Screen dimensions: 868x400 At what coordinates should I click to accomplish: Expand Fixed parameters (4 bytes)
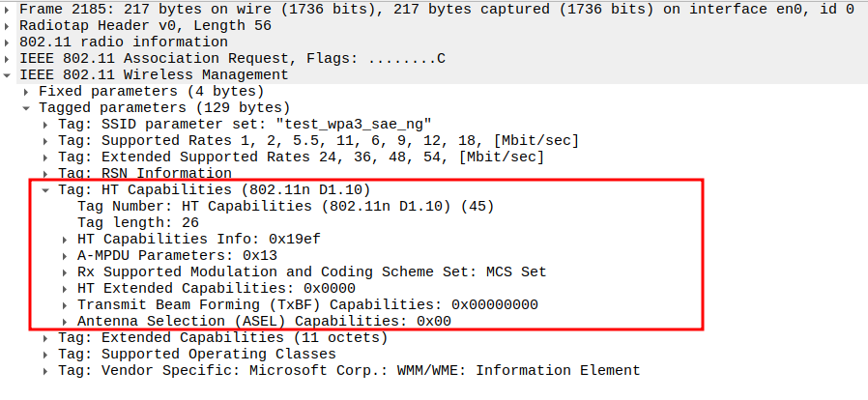click(x=26, y=91)
